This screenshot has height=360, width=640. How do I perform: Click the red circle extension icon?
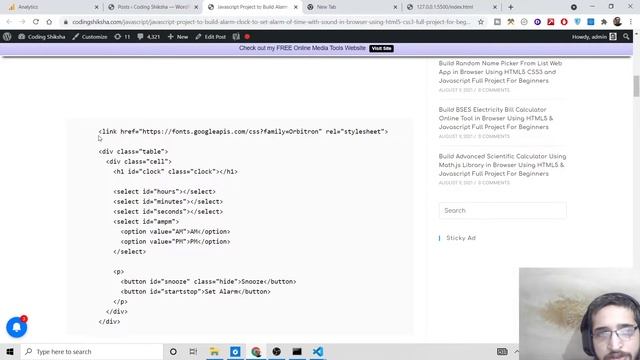[x=564, y=22]
